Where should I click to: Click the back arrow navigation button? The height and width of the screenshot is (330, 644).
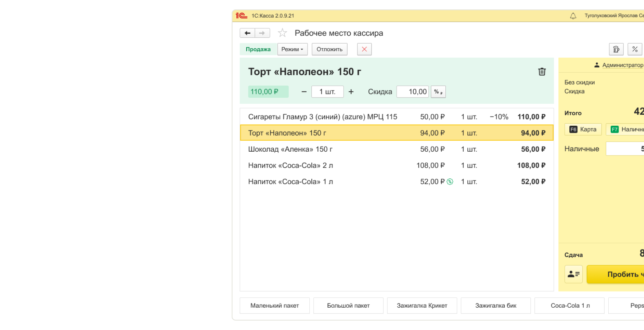tap(247, 33)
